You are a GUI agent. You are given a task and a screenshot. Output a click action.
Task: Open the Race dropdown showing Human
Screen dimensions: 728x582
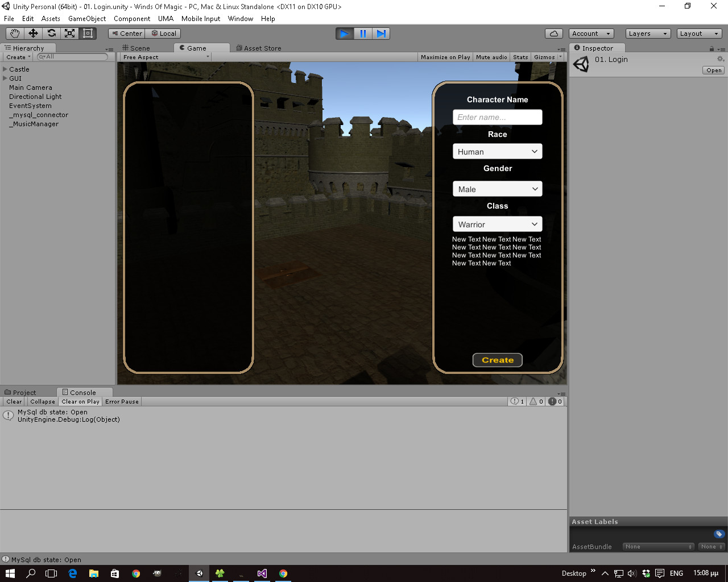pyautogui.click(x=498, y=151)
